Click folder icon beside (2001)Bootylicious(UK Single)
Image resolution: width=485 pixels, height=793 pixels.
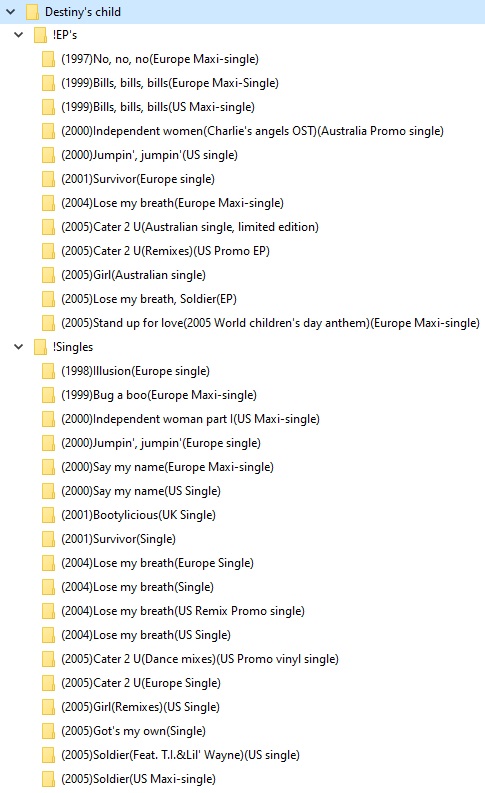48,515
